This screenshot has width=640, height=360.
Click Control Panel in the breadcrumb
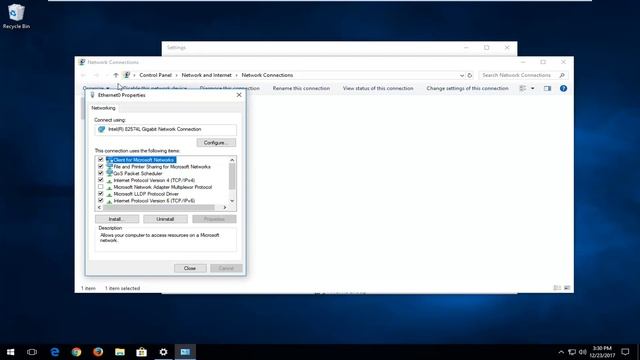[156, 75]
